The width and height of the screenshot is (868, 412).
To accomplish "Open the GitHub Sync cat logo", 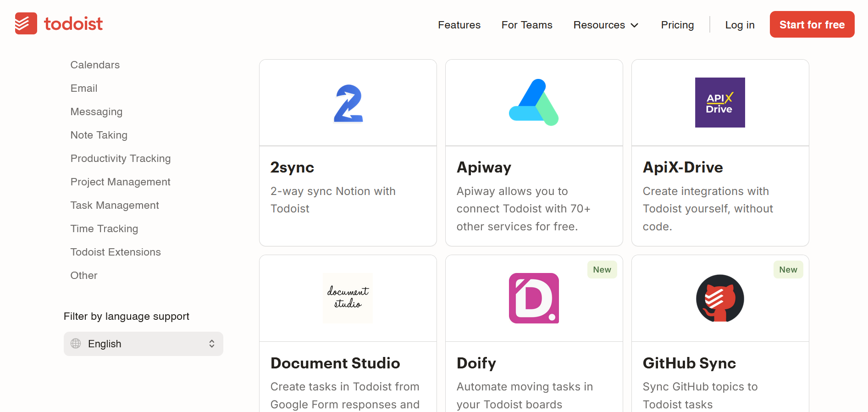I will [x=720, y=298].
